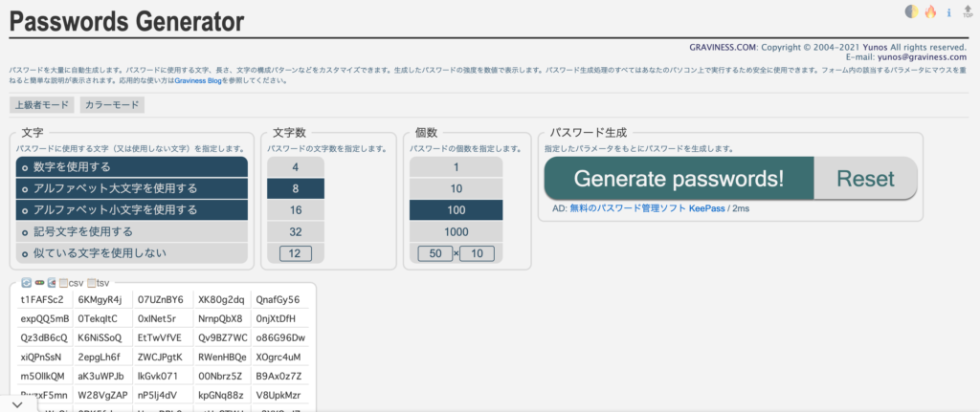Select 16 as password length
The image size is (980, 412).
tap(296, 210)
